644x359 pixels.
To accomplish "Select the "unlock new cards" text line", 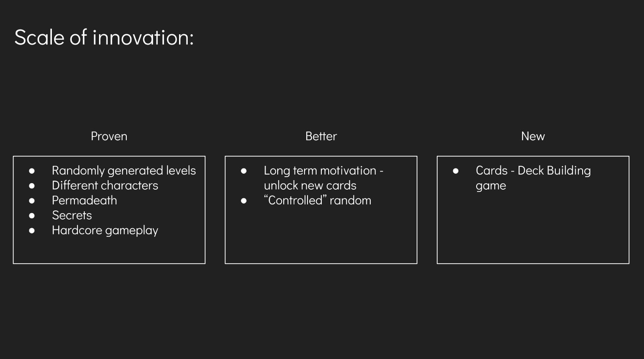I will (310, 185).
